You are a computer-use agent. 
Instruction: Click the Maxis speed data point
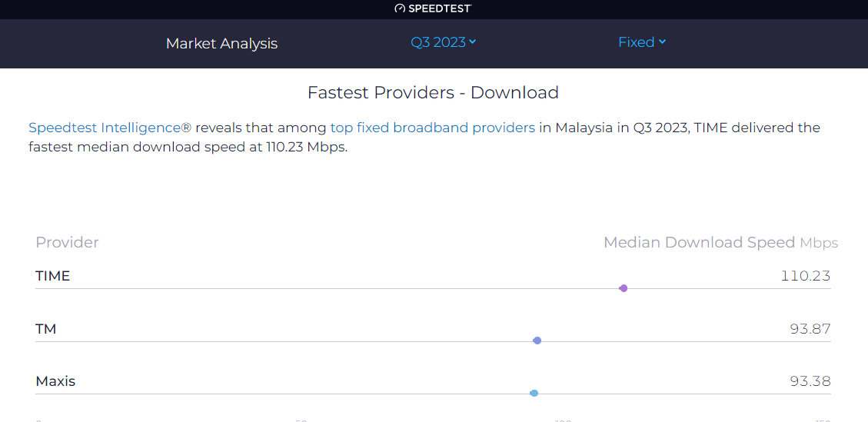pyautogui.click(x=534, y=393)
